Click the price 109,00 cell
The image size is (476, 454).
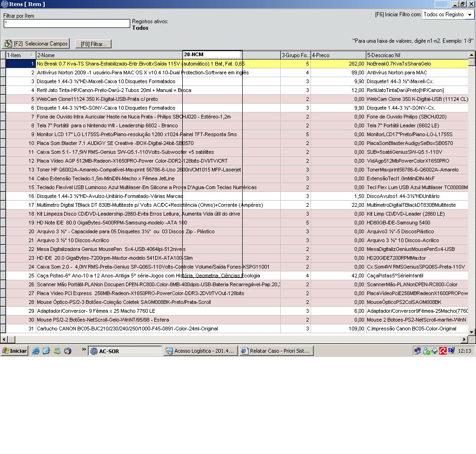(338, 329)
